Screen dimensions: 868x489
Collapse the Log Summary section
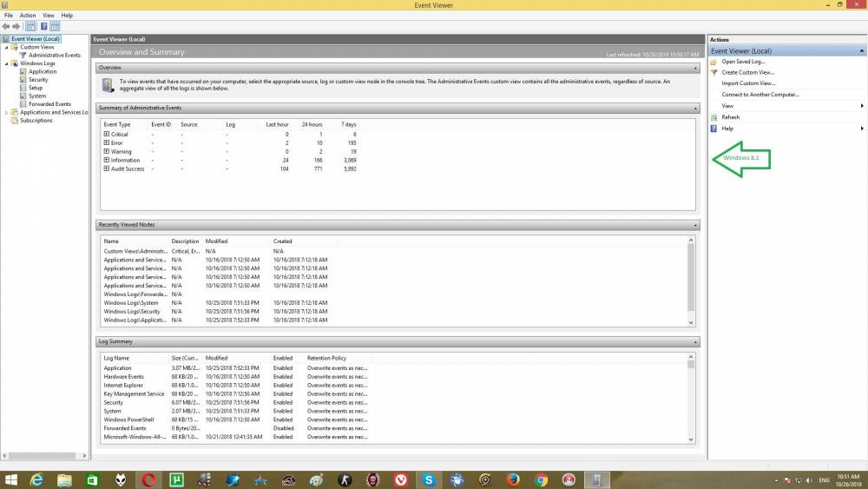[695, 342]
